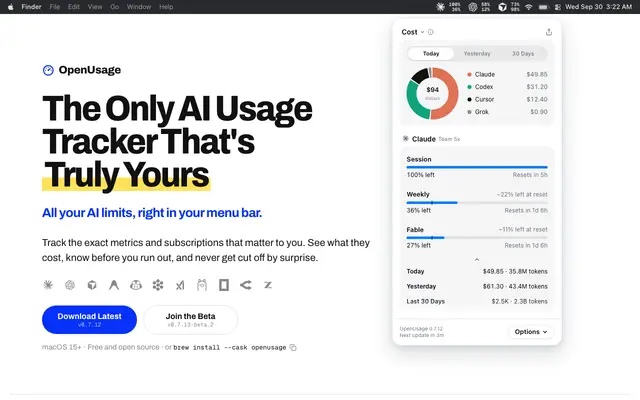Screen dimensions: 640x400
Task: Click the Z letter provider icon
Action: (x=268, y=285)
